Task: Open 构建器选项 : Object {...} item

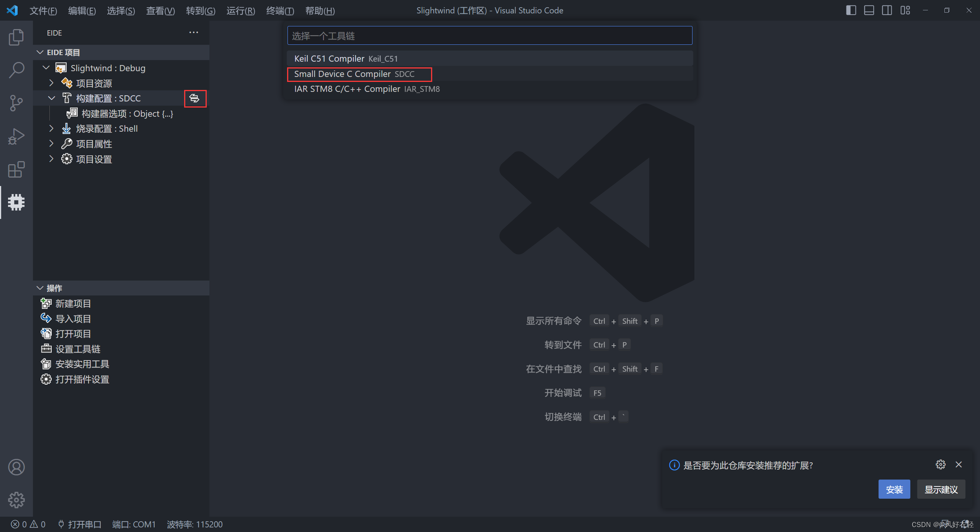Action: [121, 114]
